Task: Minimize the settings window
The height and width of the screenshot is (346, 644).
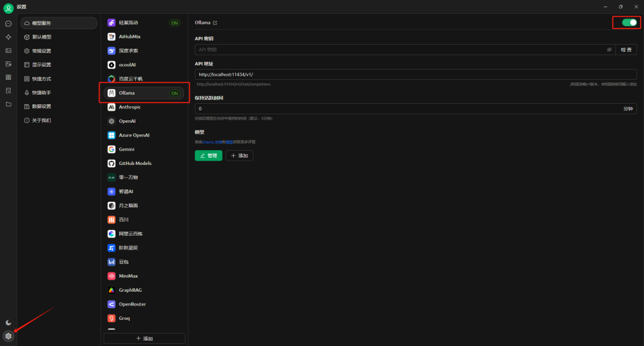Action: tap(605, 7)
